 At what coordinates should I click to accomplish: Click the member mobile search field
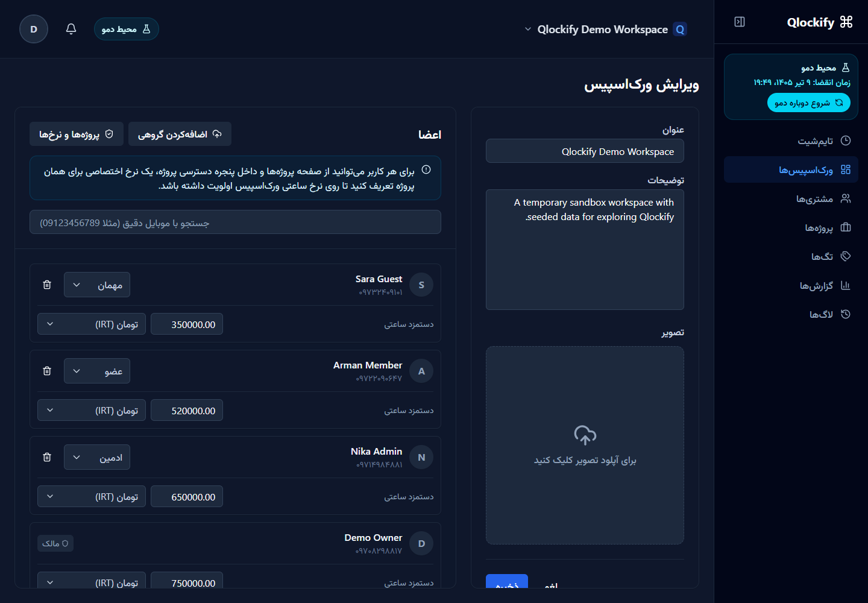[235, 222]
